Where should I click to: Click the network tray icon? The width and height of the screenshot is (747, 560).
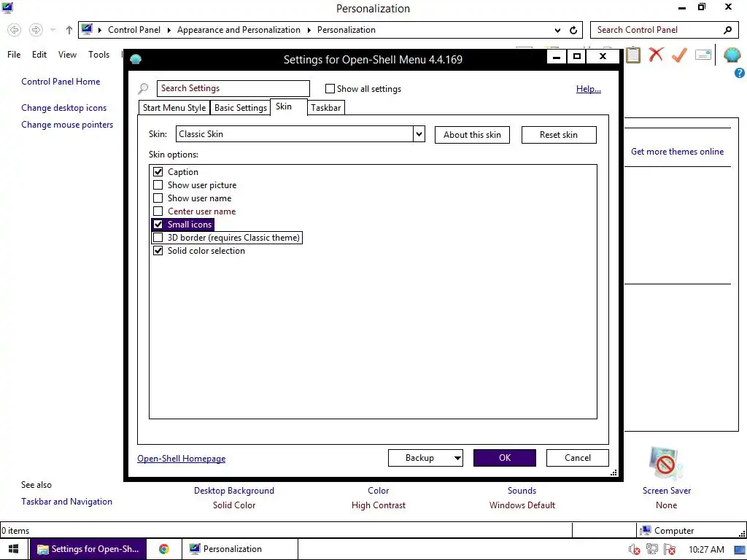coord(652,550)
